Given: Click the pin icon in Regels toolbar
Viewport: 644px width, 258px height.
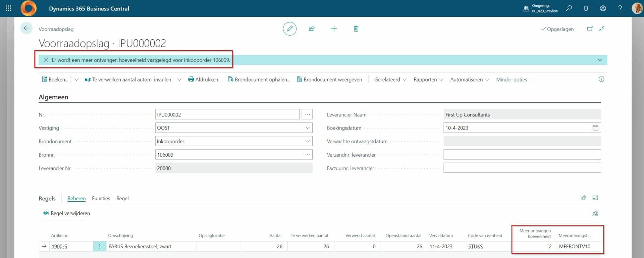Looking at the screenshot, I should [595, 213].
